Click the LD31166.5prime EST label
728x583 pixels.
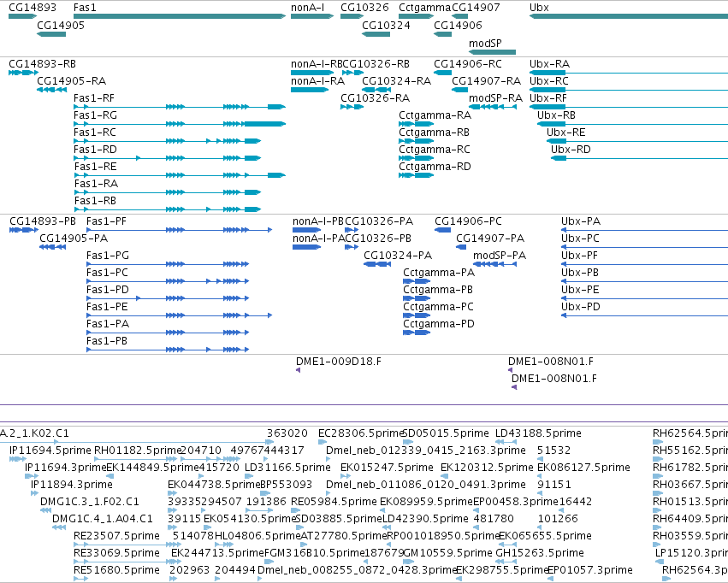287,468
